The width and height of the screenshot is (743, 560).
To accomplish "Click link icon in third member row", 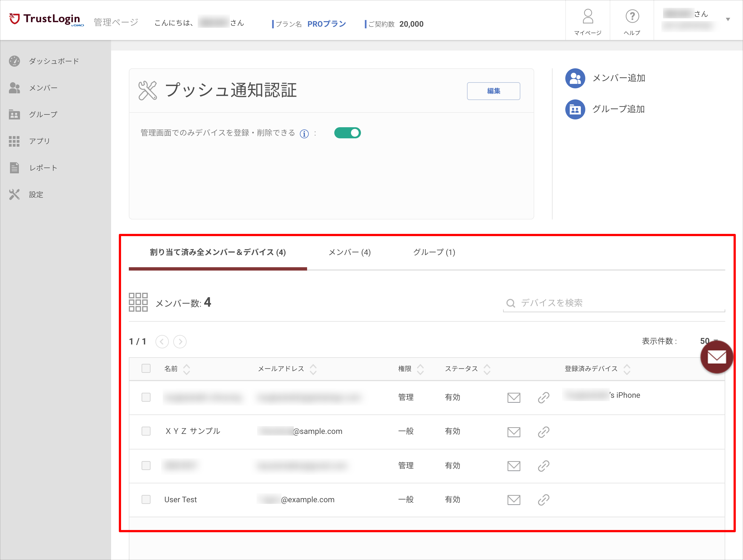I will coord(543,466).
